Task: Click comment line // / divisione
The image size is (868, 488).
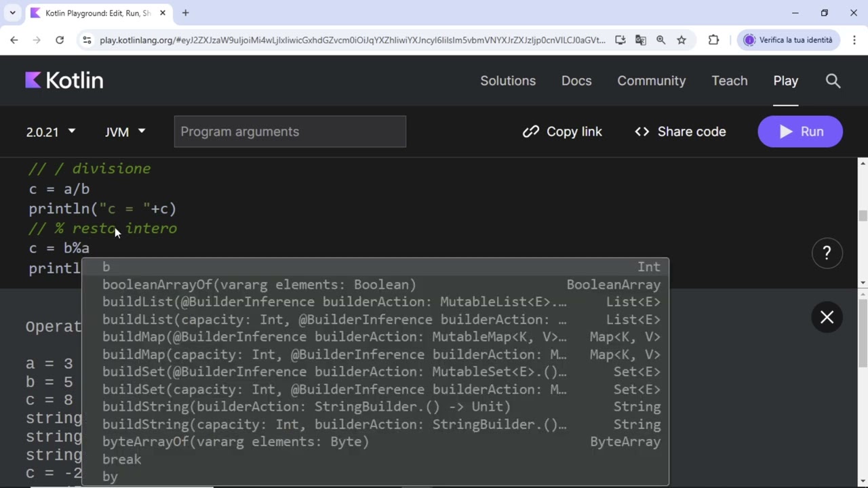Action: 90,169
